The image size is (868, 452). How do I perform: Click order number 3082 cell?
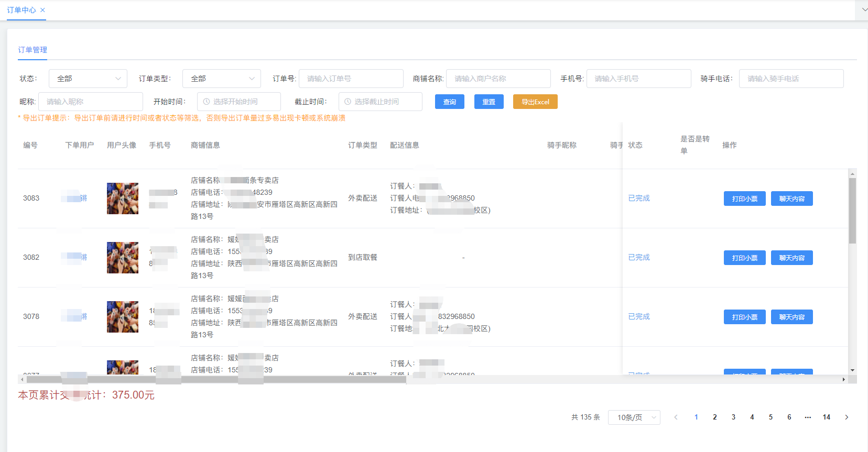(31, 257)
